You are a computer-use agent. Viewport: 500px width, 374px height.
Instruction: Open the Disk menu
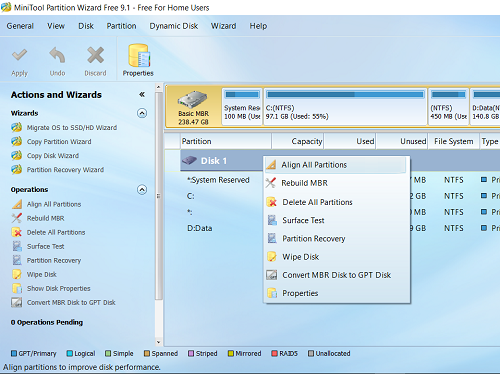click(x=86, y=26)
